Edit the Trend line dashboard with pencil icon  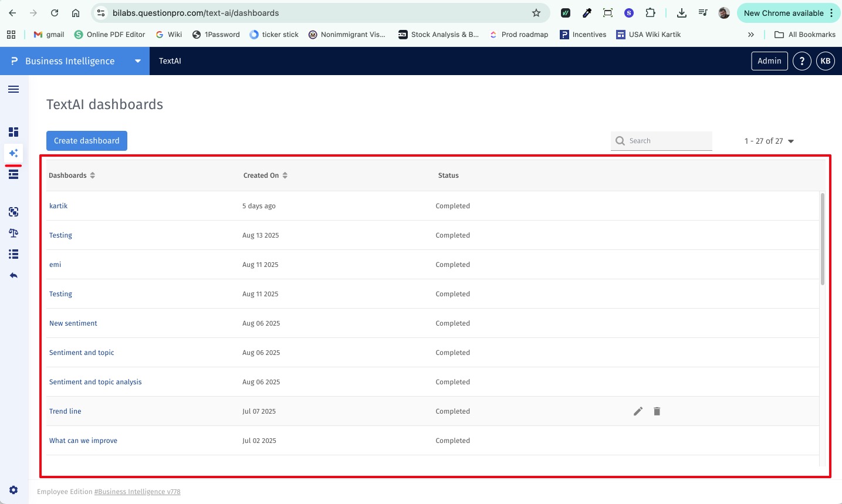[x=638, y=411]
